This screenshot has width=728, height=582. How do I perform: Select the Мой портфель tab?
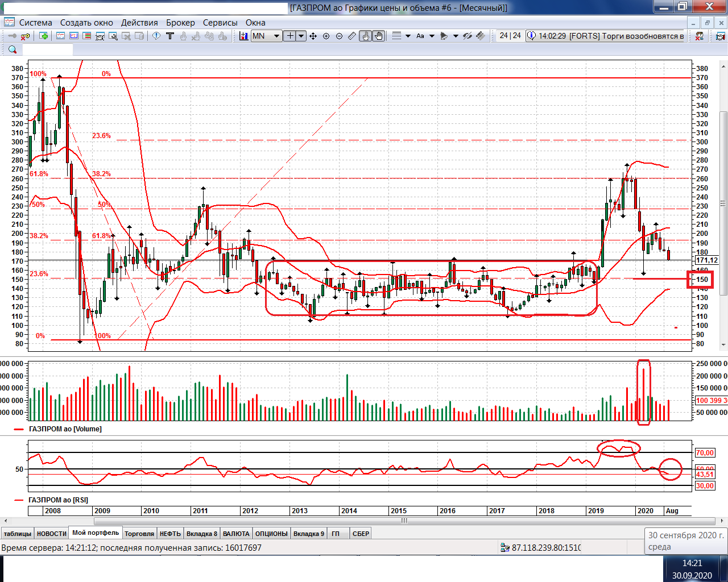click(96, 533)
